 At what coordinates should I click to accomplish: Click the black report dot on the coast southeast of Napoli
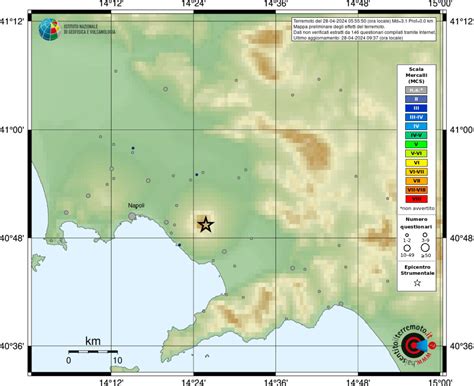tap(179, 245)
